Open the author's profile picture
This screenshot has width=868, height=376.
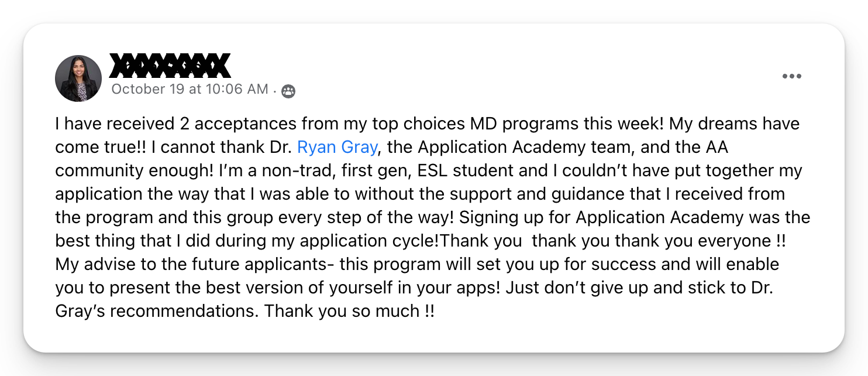78,78
